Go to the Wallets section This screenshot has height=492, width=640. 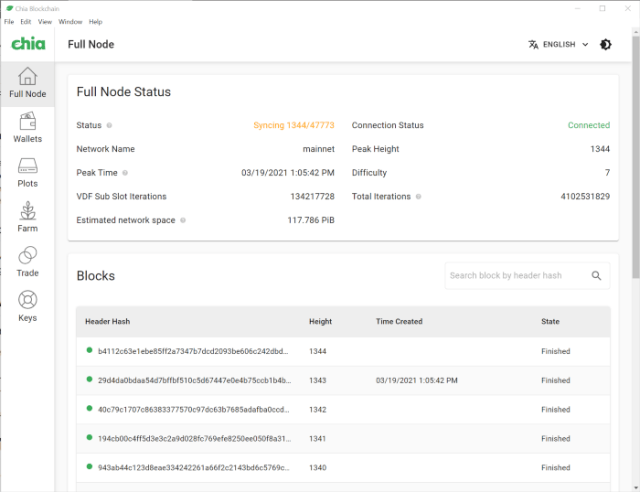click(x=27, y=127)
